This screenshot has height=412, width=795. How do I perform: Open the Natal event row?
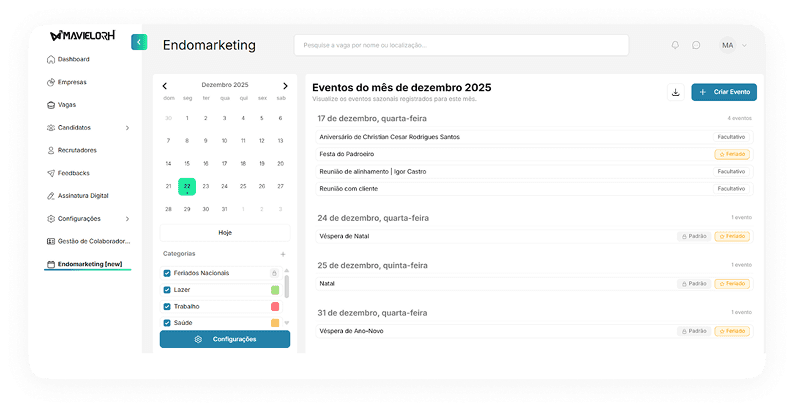[x=534, y=284]
